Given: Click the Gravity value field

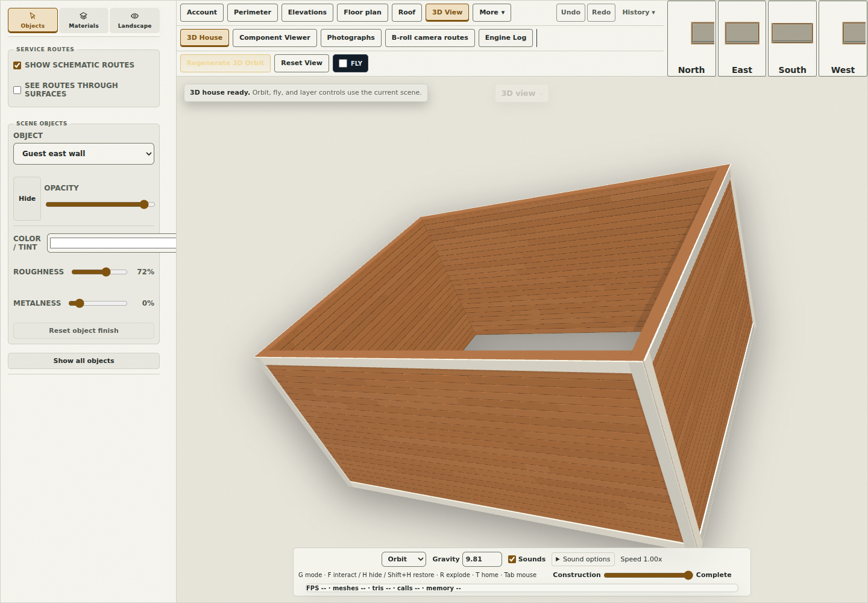Looking at the screenshot, I should click(482, 560).
